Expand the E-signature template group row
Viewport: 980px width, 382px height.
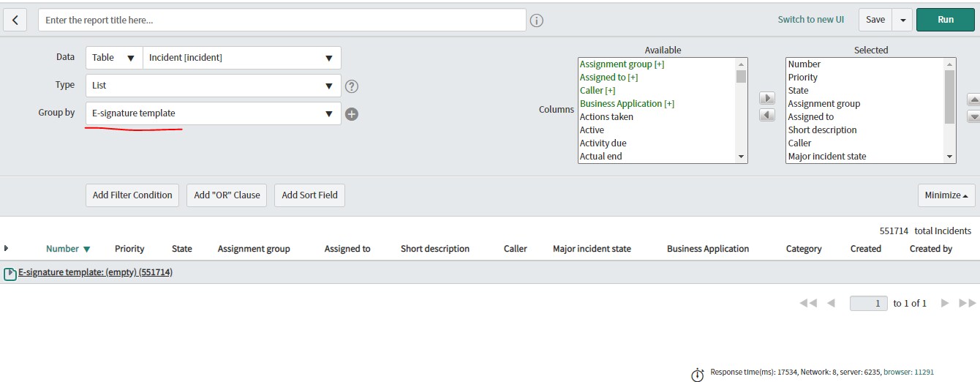(10, 274)
